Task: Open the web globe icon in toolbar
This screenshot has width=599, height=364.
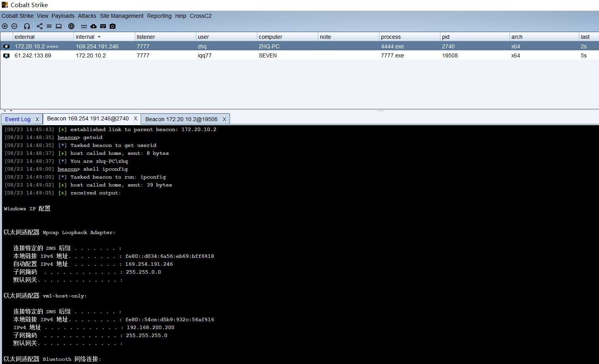Action: 71,26
